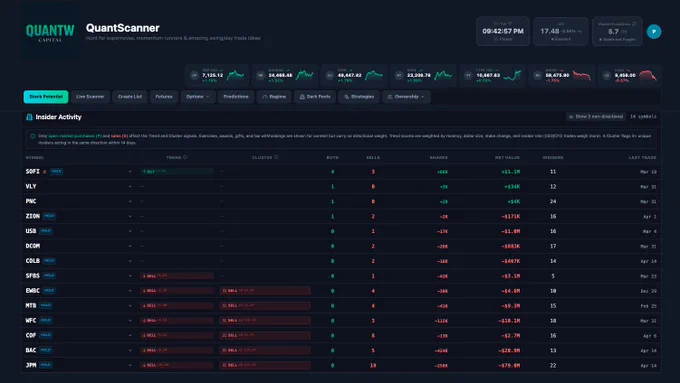This screenshot has width=680, height=383.
Task: Open the red index card showing 9,456.00
Action: pyautogui.click(x=630, y=75)
